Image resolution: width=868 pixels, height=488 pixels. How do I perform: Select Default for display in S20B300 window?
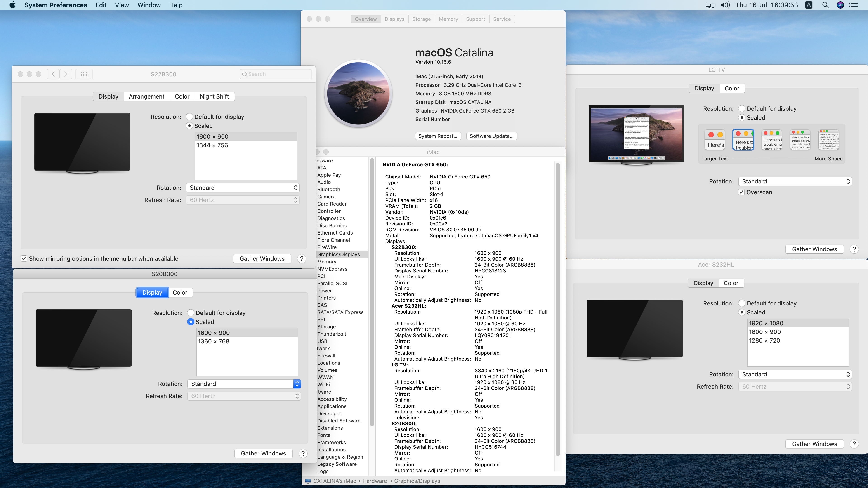pyautogui.click(x=191, y=312)
